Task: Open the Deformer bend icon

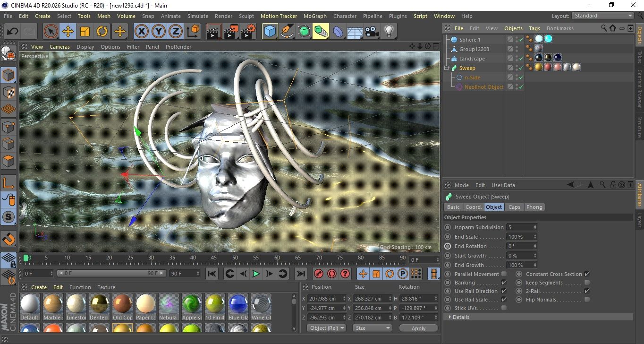Action: pos(338,32)
